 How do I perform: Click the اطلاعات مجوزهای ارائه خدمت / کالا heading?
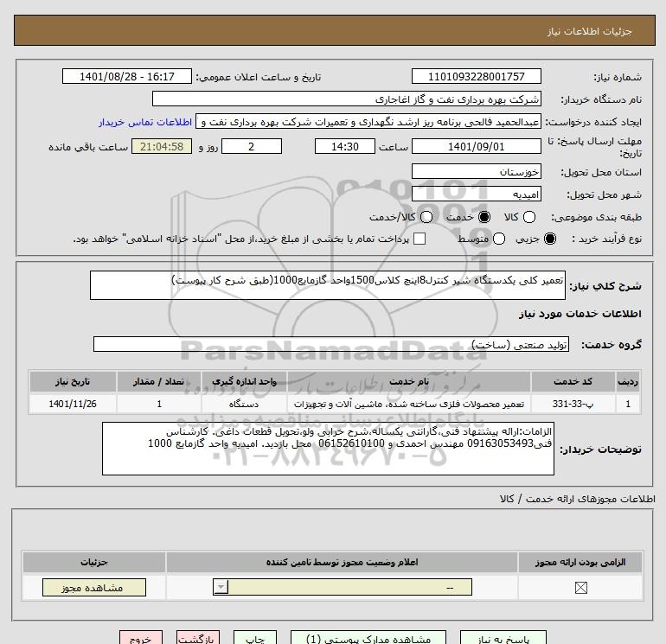[x=578, y=500]
